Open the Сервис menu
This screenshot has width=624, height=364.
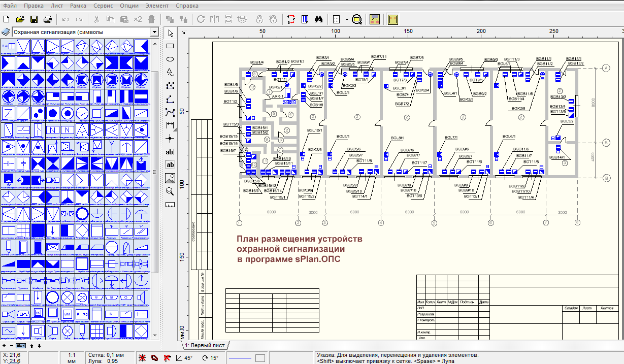click(103, 6)
